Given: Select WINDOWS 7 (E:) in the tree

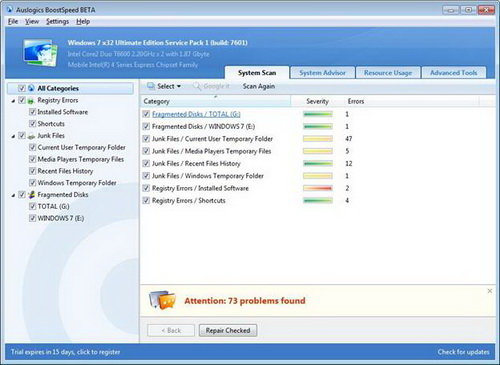Looking at the screenshot, I should pos(61,218).
